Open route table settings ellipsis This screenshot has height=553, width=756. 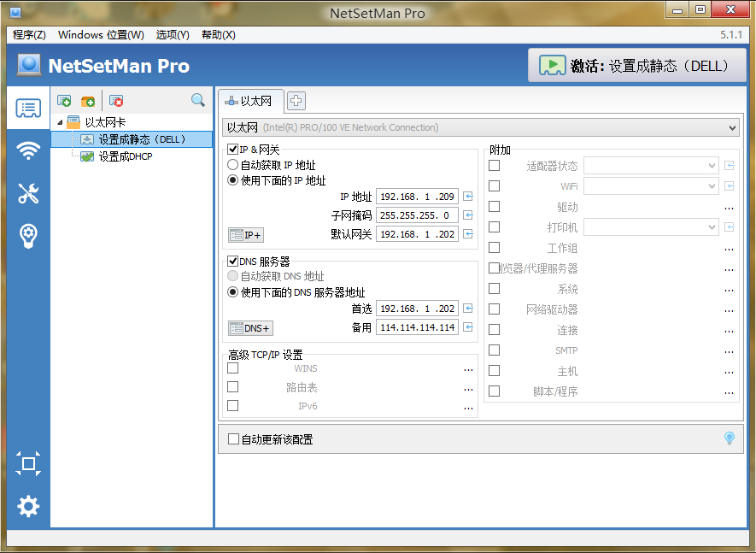click(468, 389)
